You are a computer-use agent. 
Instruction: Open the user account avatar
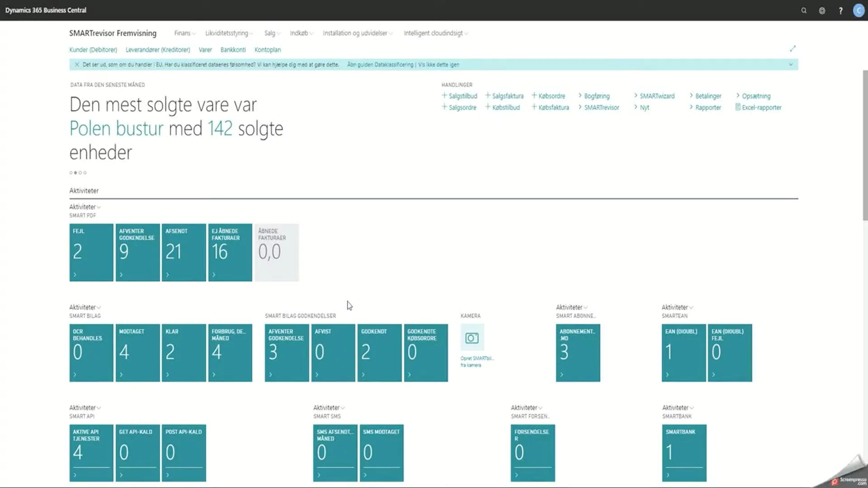click(x=859, y=10)
